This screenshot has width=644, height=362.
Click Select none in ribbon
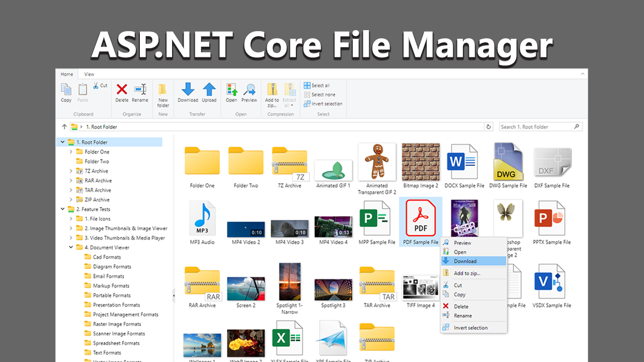pos(319,95)
